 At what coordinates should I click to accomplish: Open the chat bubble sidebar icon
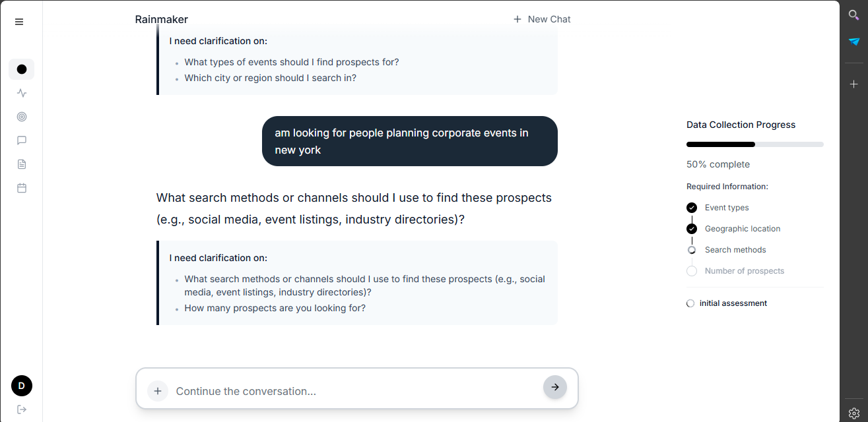[x=22, y=140]
